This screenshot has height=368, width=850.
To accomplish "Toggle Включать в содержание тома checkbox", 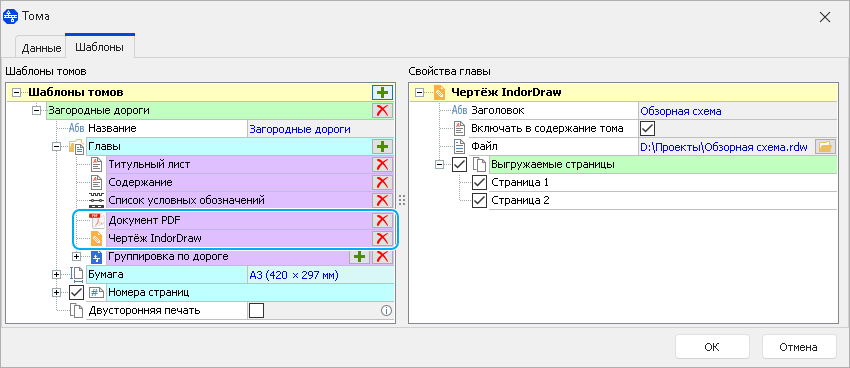I will 648,128.
